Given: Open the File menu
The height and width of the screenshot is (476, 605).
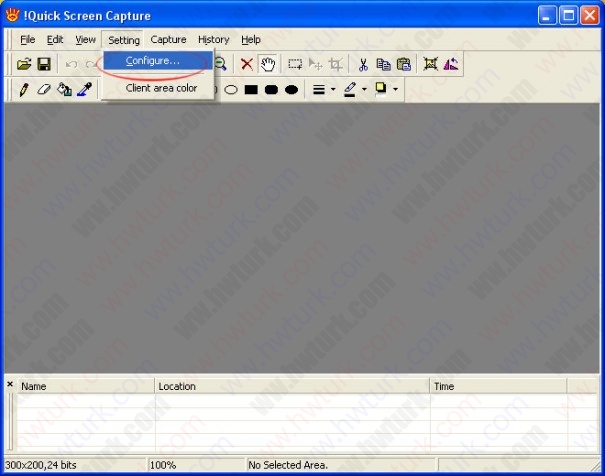Looking at the screenshot, I should 27,40.
